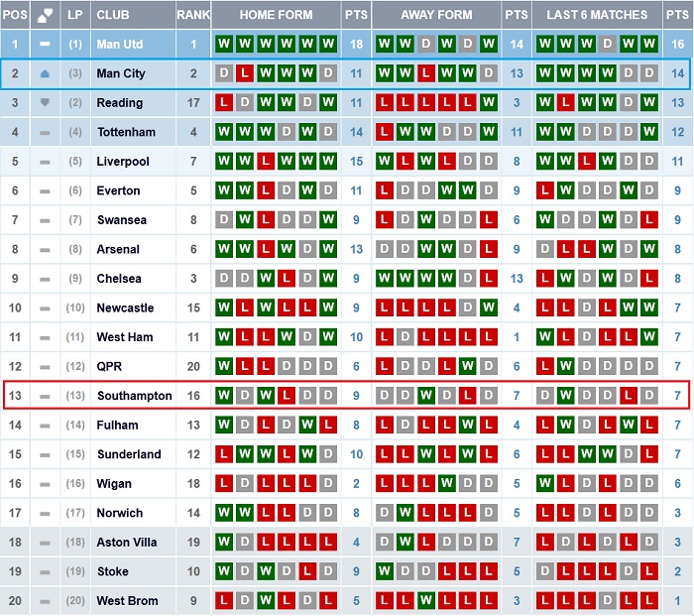The width and height of the screenshot is (694, 616).
Task: Sort by the LP column header
Action: point(75,15)
